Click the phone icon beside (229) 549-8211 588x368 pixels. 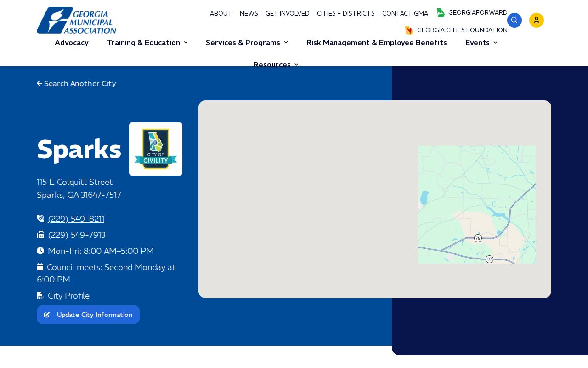40,218
